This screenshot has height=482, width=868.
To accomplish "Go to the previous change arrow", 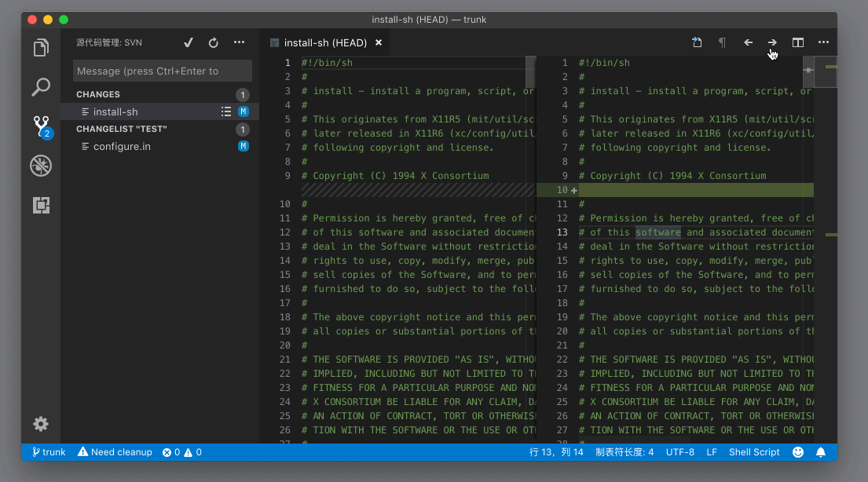I will coord(748,42).
